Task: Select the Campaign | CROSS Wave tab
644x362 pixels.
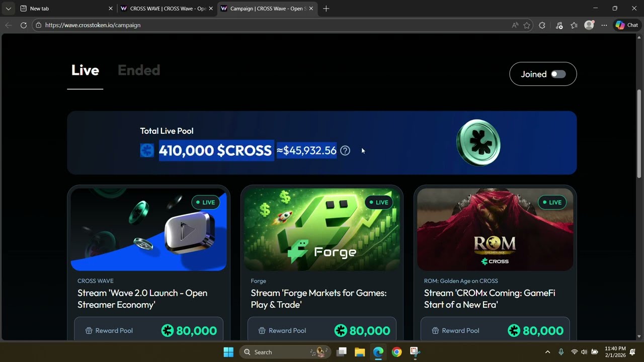Action: click(268, 9)
